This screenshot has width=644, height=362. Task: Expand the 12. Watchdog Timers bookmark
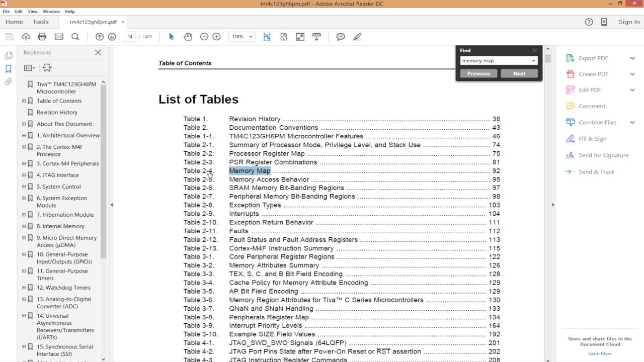24,288
